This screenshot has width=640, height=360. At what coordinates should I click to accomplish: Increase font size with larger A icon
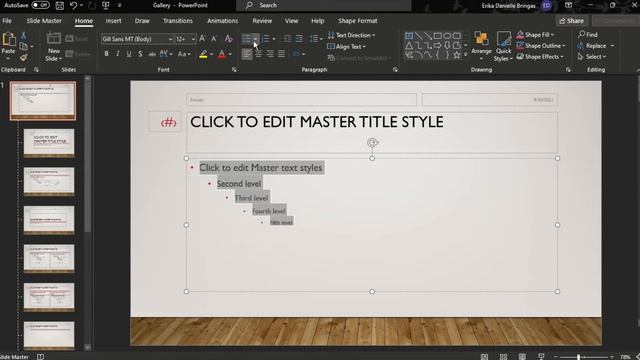point(202,39)
